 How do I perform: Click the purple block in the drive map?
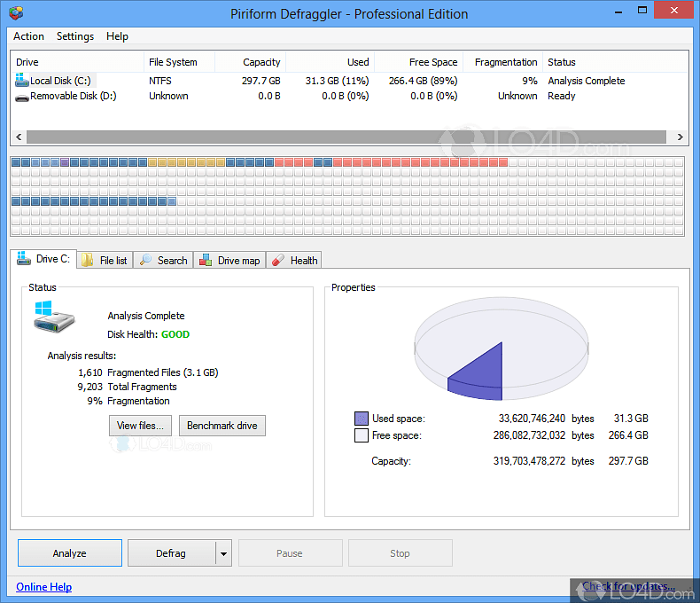pyautogui.click(x=65, y=162)
